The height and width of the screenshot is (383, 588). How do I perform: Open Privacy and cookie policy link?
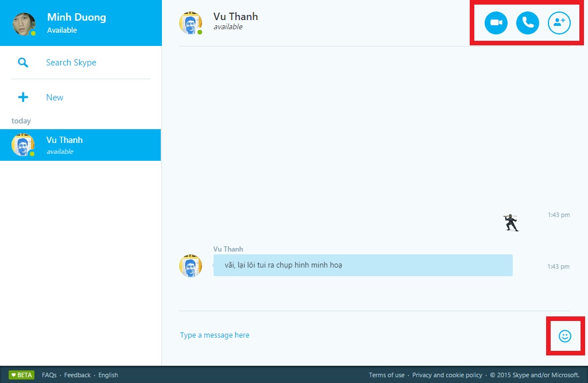[x=447, y=375]
